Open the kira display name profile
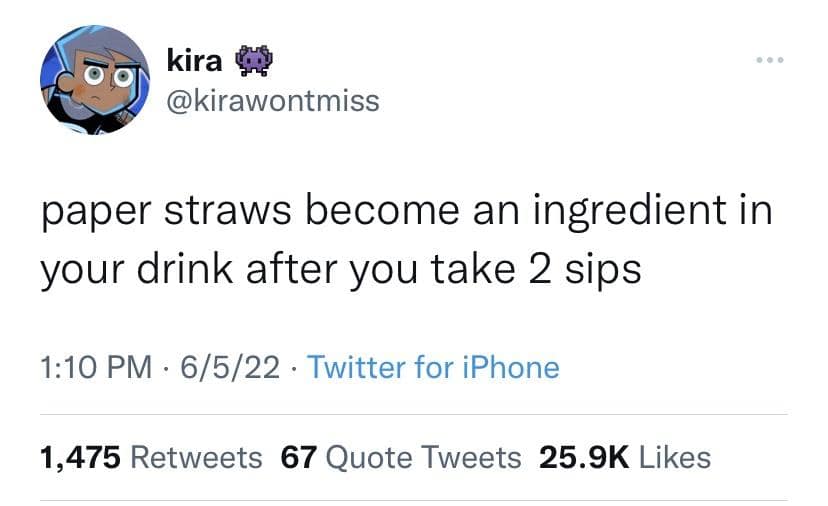The image size is (828, 506). pyautogui.click(x=196, y=62)
